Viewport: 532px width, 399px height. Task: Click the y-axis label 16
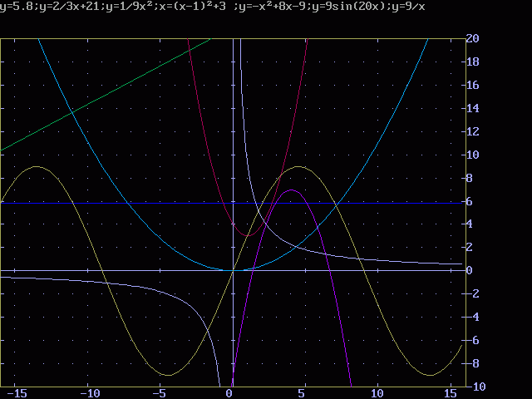pos(472,85)
